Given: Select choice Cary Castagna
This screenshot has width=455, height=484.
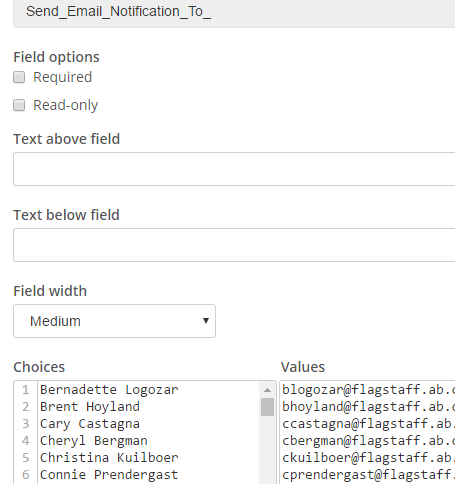Looking at the screenshot, I should click(x=90, y=424).
